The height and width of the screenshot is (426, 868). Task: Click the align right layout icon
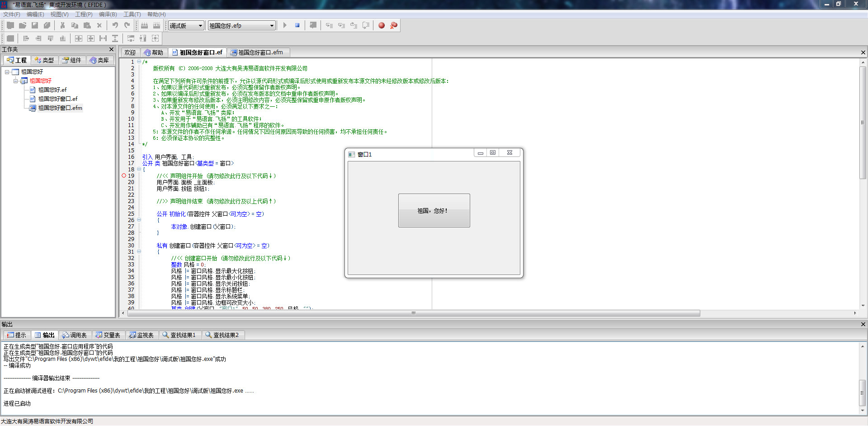point(38,38)
